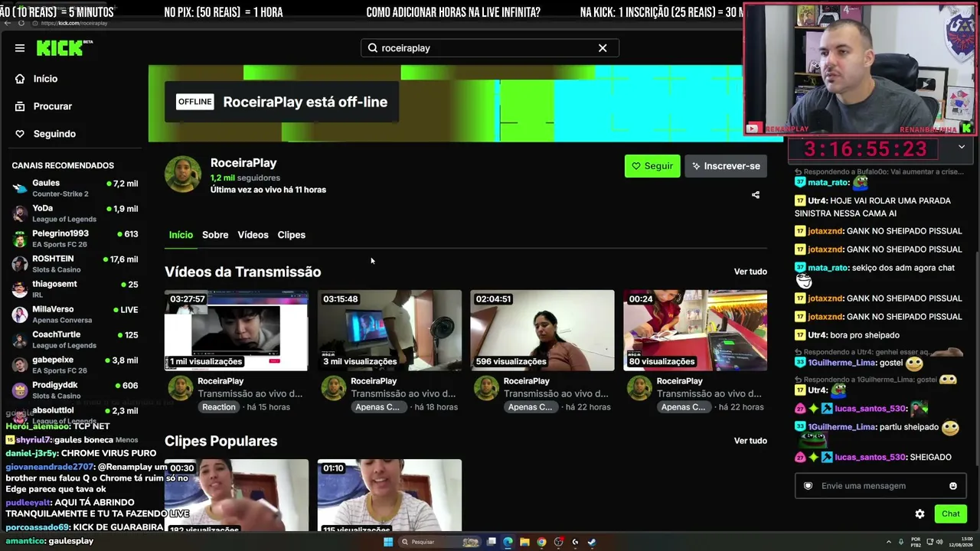Viewport: 980px width, 551px height.
Task: Open Task View in taskbar
Action: click(491, 542)
